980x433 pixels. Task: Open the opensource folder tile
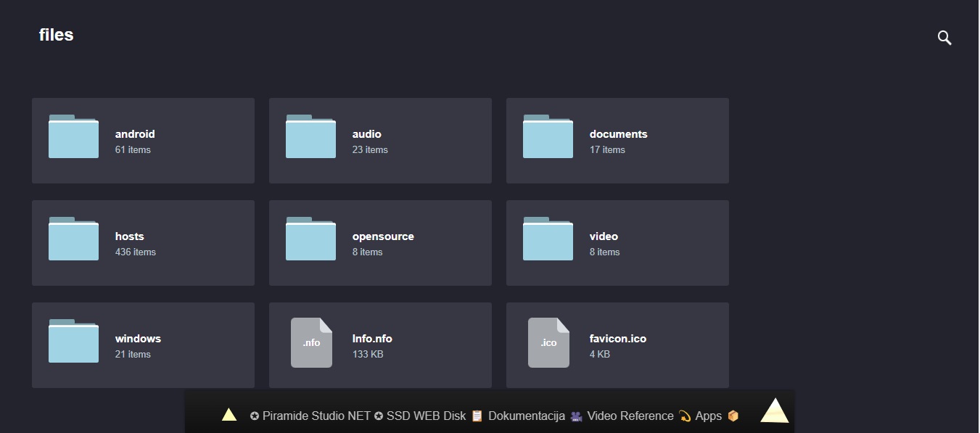tap(380, 243)
